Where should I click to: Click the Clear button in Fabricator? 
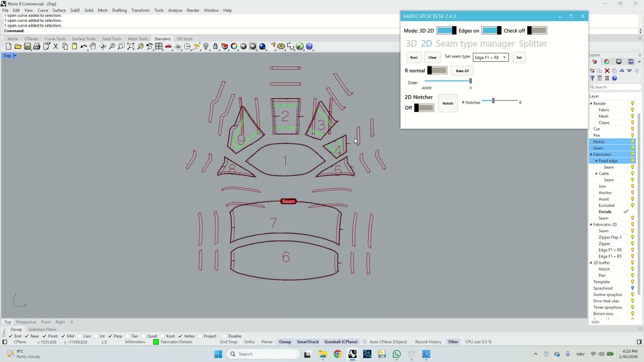pyautogui.click(x=432, y=57)
